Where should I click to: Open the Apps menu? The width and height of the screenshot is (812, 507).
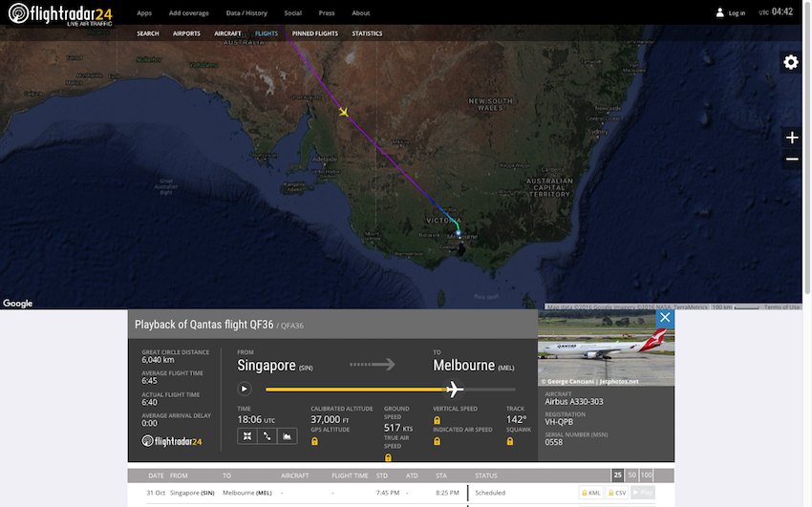[144, 13]
